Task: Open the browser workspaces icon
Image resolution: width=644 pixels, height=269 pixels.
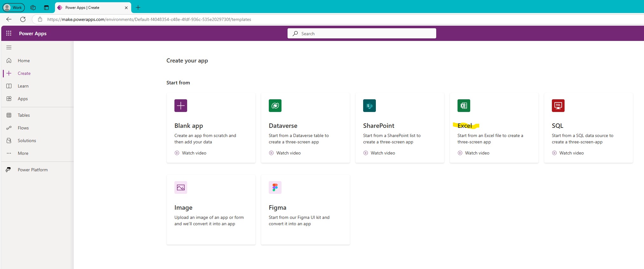Action: (x=33, y=8)
